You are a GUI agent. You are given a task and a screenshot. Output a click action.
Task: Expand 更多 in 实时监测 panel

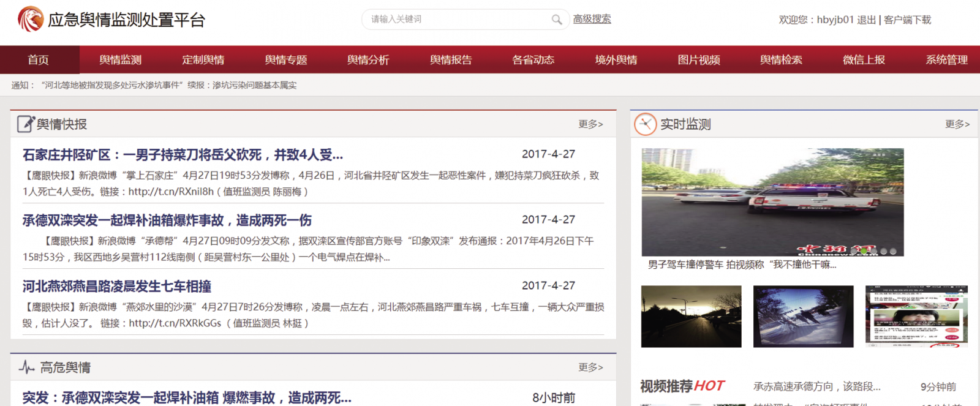[957, 124]
